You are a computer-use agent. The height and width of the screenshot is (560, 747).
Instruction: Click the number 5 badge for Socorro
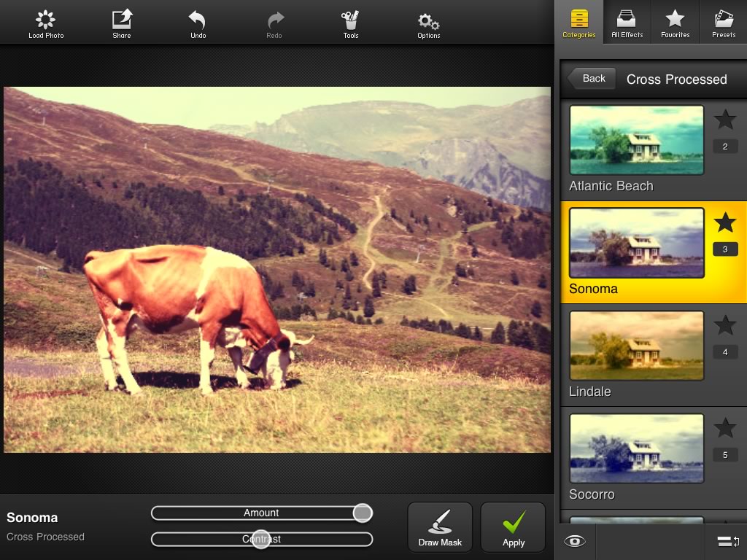(x=725, y=455)
